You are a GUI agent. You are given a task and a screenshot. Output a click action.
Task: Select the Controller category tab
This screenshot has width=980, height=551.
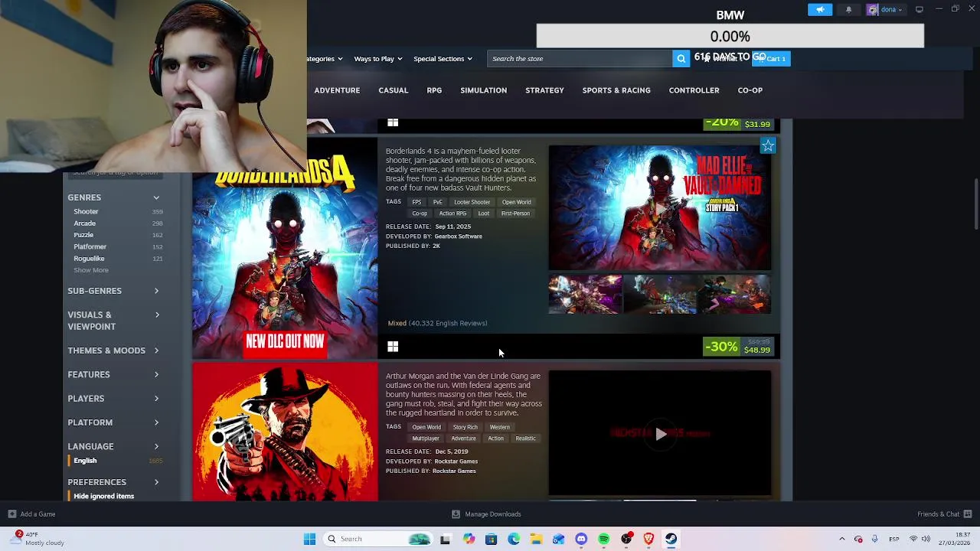coord(694,90)
